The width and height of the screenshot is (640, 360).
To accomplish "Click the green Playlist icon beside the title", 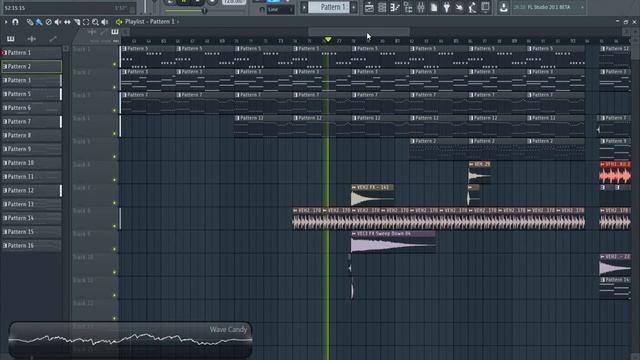I will tap(119, 22).
